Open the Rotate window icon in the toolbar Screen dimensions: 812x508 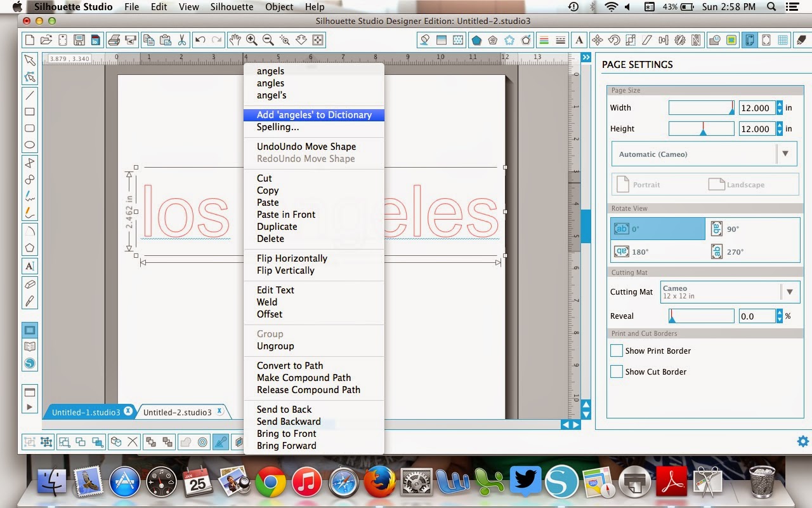(x=613, y=40)
